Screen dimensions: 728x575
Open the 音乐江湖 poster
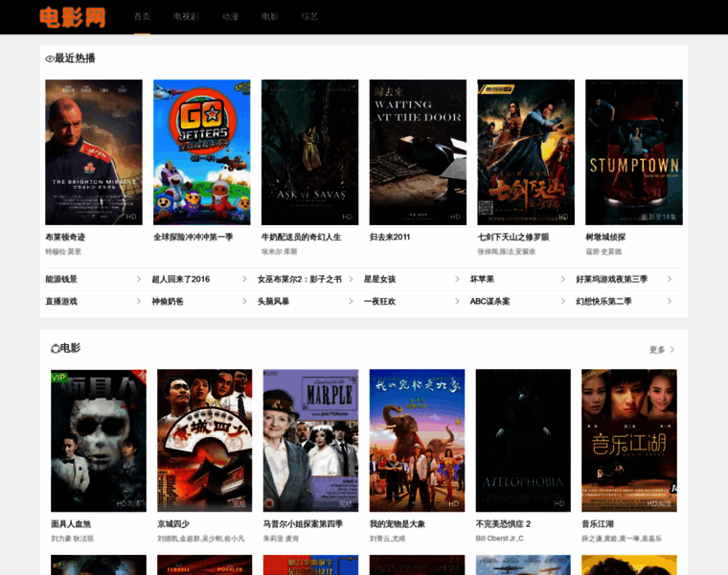[x=629, y=441]
